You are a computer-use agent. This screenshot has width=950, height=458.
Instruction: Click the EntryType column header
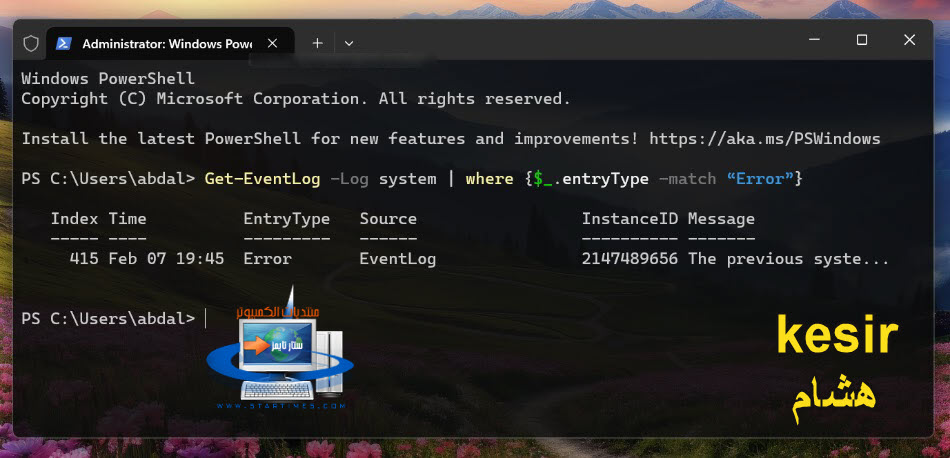tap(287, 219)
